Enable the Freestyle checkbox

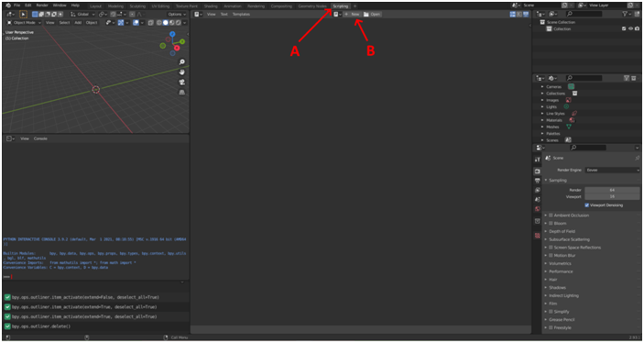(551, 327)
